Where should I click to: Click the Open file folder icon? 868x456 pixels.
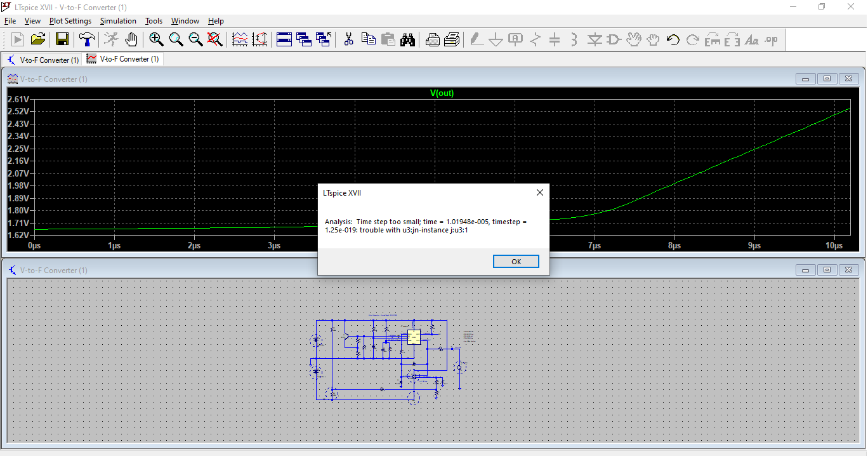coord(38,39)
